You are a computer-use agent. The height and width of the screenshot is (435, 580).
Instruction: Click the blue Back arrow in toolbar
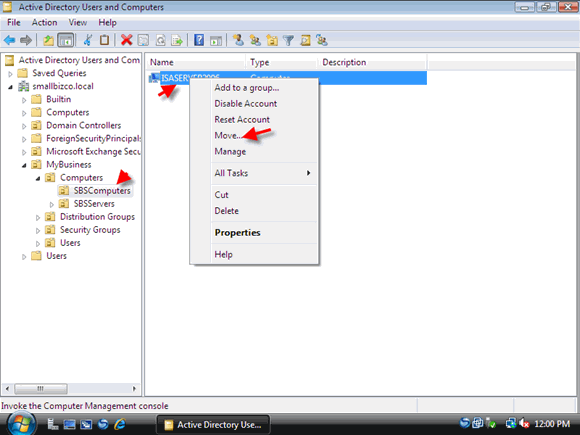click(10, 40)
